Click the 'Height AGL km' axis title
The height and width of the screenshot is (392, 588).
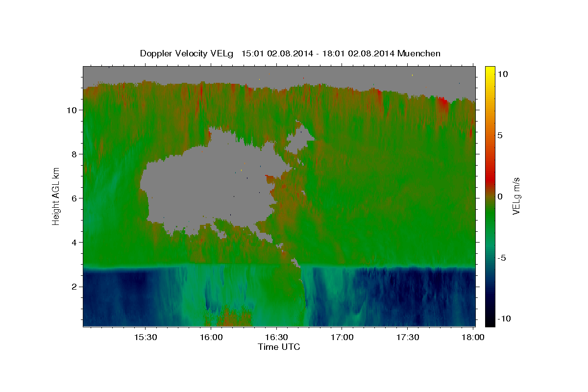pos(56,196)
